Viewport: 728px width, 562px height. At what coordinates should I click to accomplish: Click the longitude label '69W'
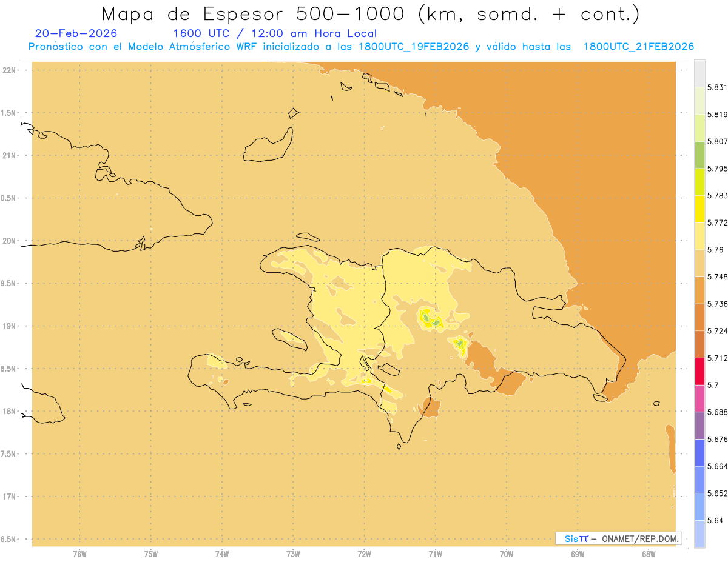[578, 555]
